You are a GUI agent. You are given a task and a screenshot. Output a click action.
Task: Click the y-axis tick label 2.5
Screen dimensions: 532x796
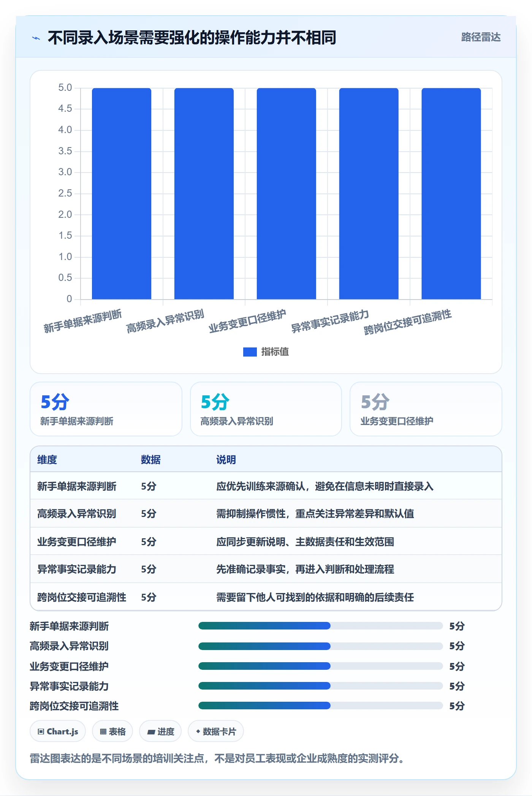click(x=65, y=193)
